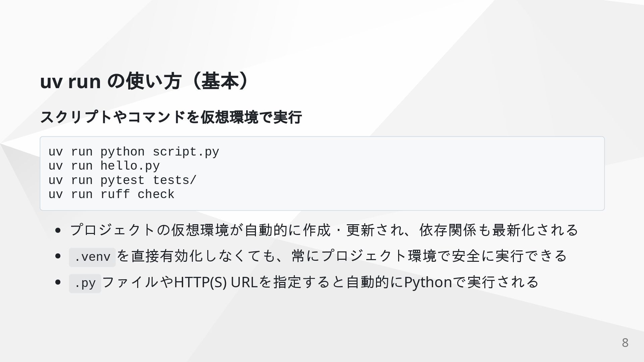Click the first bullet about 仮想環境 being auto-created

(324, 230)
